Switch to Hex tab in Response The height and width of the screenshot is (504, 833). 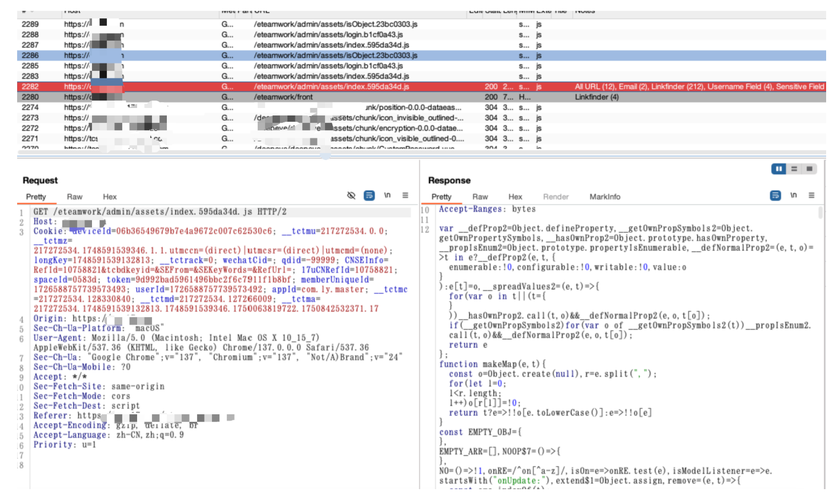515,197
